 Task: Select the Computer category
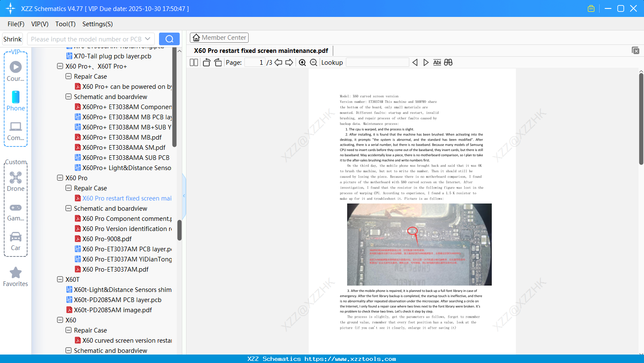[16, 131]
